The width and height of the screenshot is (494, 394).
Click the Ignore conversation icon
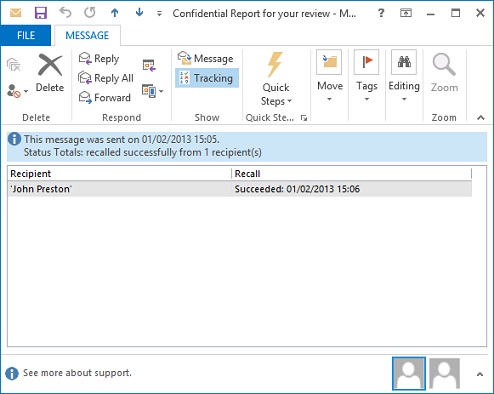pyautogui.click(x=14, y=64)
